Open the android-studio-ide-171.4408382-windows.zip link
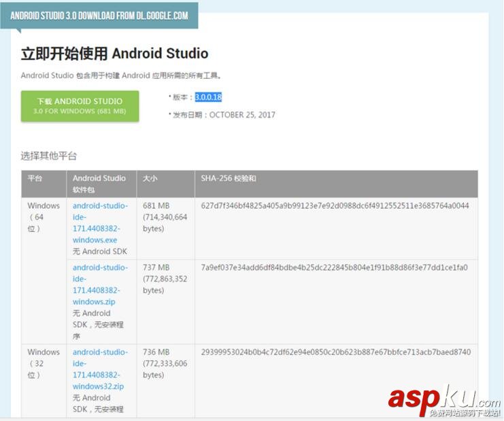This screenshot has height=421, width=504. 100,284
